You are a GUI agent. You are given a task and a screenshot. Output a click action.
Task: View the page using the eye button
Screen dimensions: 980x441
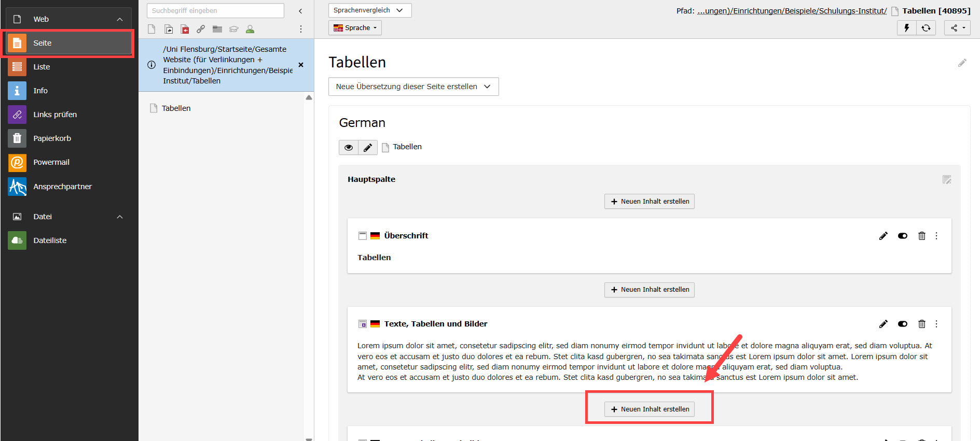coord(349,148)
